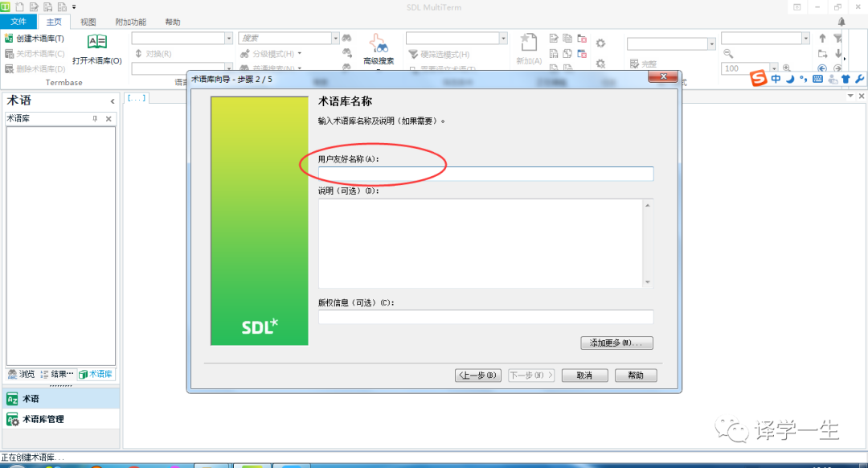The image size is (868, 468).
Task: Click the 添加更多 add more button
Action: [x=616, y=343]
